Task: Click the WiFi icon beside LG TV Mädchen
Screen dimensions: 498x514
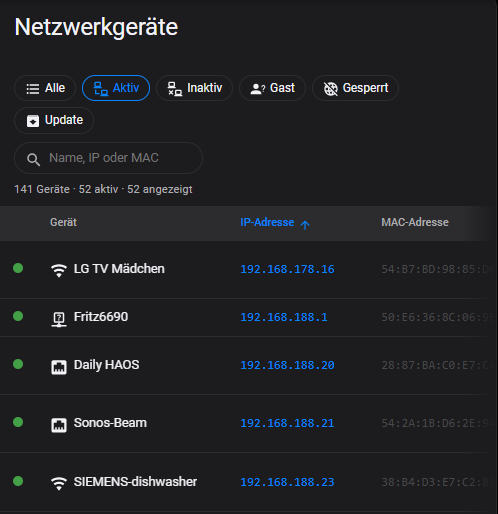Action: point(59,270)
